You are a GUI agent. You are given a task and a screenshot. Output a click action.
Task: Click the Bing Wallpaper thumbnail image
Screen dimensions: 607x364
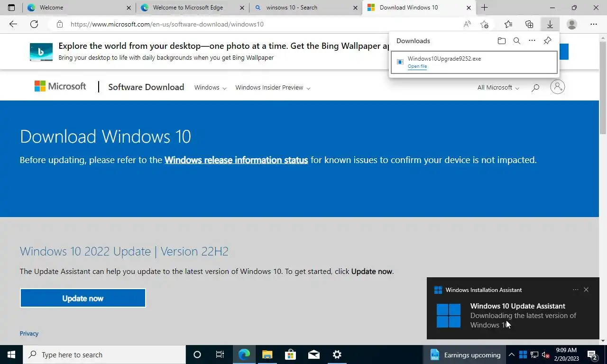(41, 52)
